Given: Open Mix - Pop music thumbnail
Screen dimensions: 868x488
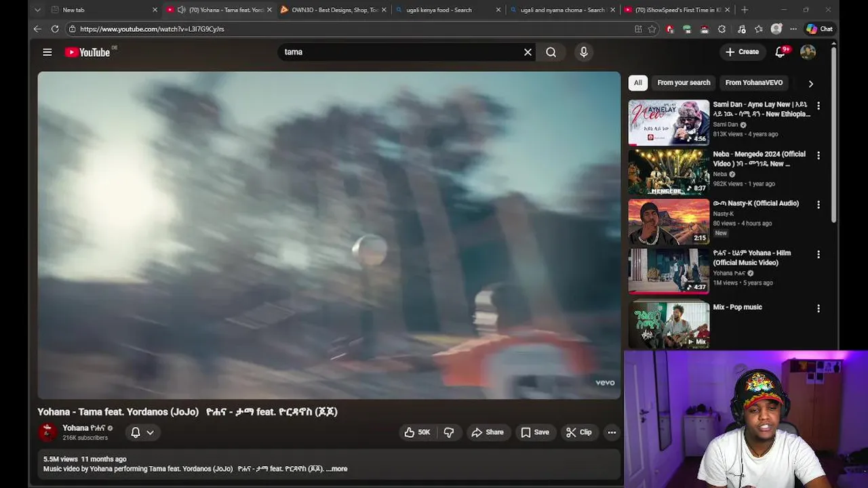Looking at the screenshot, I should tap(669, 325).
